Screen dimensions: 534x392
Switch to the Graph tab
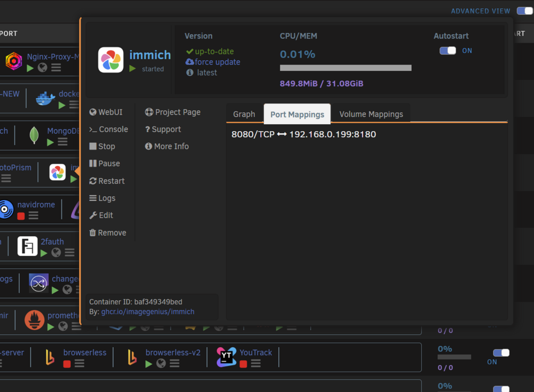244,114
